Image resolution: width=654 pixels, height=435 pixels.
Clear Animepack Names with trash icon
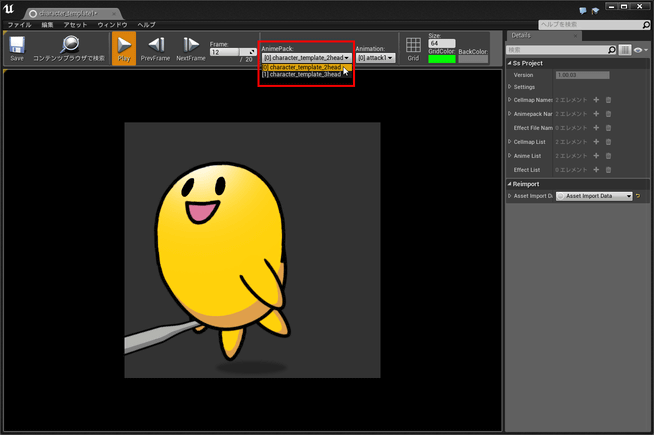609,113
